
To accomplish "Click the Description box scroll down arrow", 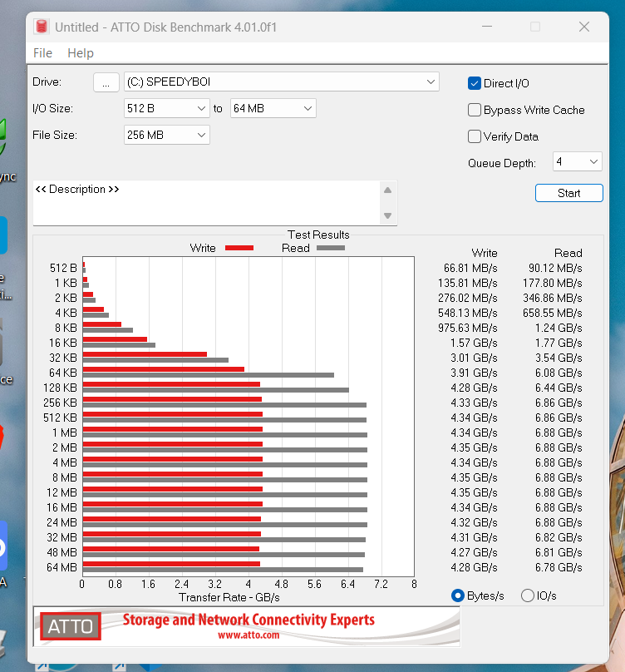I will click(387, 215).
